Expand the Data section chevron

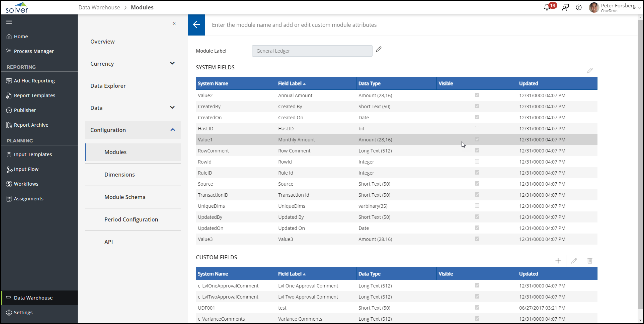click(172, 108)
